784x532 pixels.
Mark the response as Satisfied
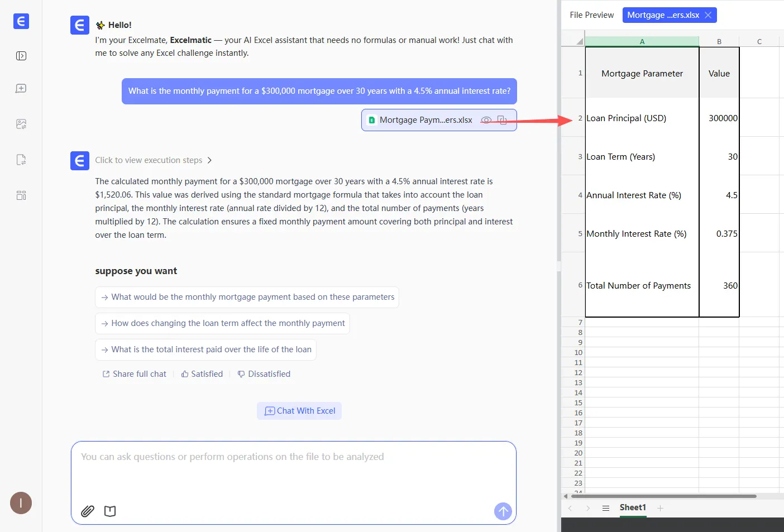point(202,374)
